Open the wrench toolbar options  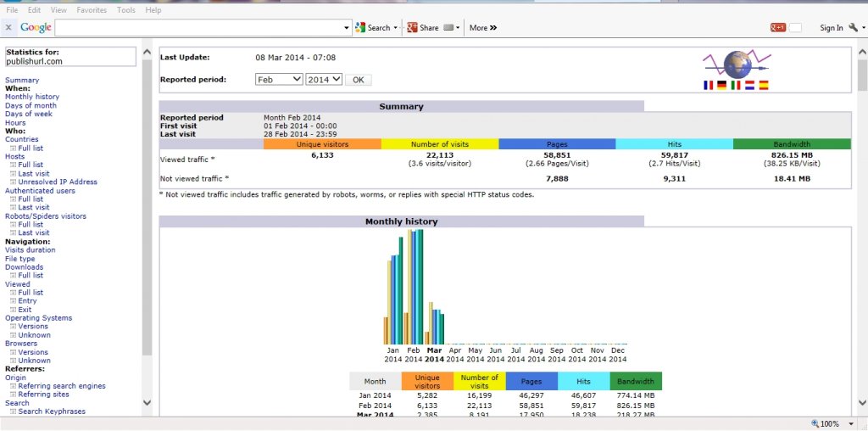(x=853, y=27)
